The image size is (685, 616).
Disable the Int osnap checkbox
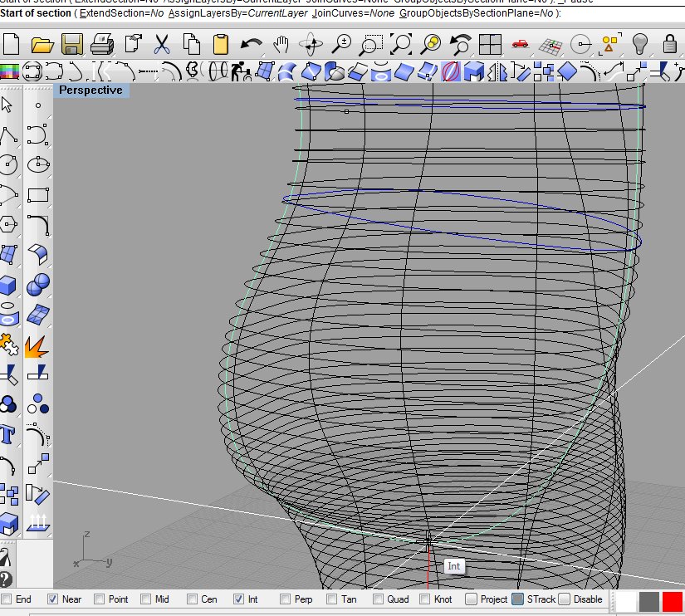pyautogui.click(x=239, y=599)
